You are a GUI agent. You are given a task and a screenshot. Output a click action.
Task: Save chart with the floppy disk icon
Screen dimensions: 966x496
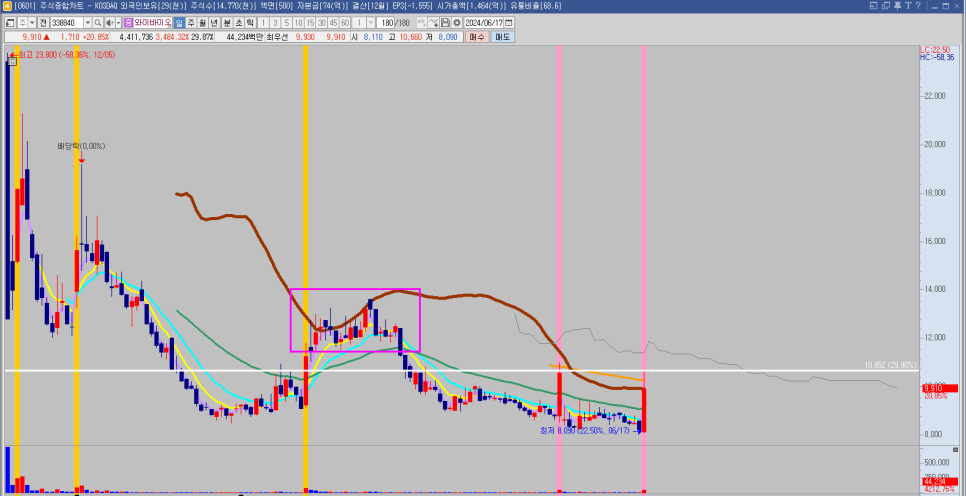coord(445,22)
